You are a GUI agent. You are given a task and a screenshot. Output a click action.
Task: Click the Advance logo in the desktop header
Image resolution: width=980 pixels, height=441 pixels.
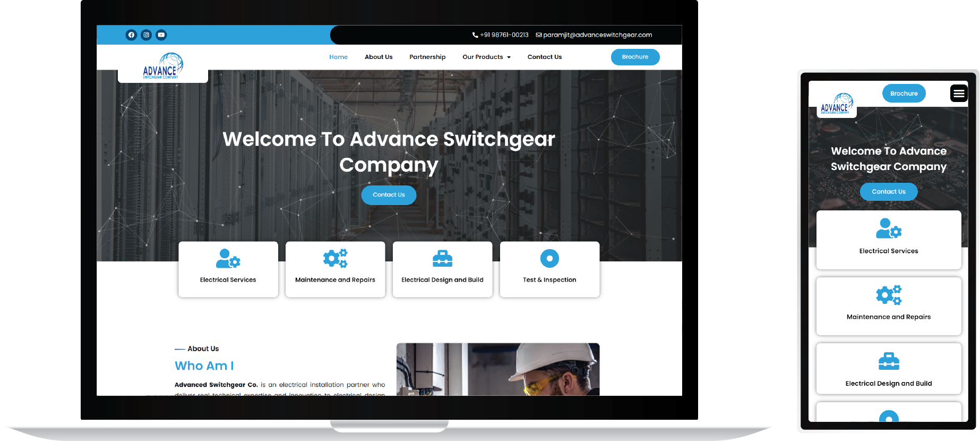coord(163,66)
